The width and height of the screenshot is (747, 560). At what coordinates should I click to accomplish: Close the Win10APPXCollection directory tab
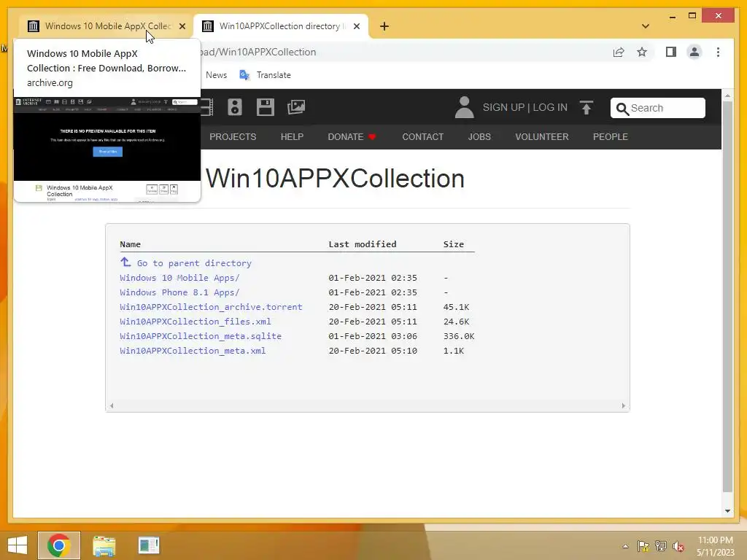tap(356, 27)
